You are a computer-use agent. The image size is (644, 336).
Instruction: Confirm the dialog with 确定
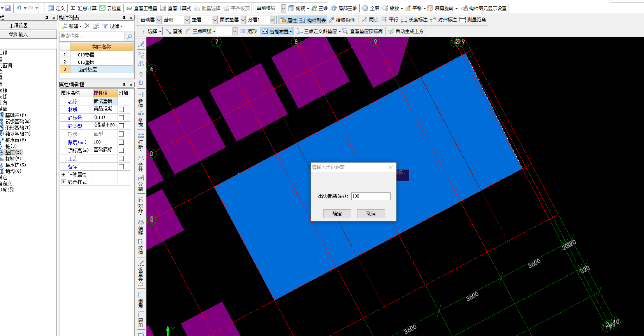[337, 213]
